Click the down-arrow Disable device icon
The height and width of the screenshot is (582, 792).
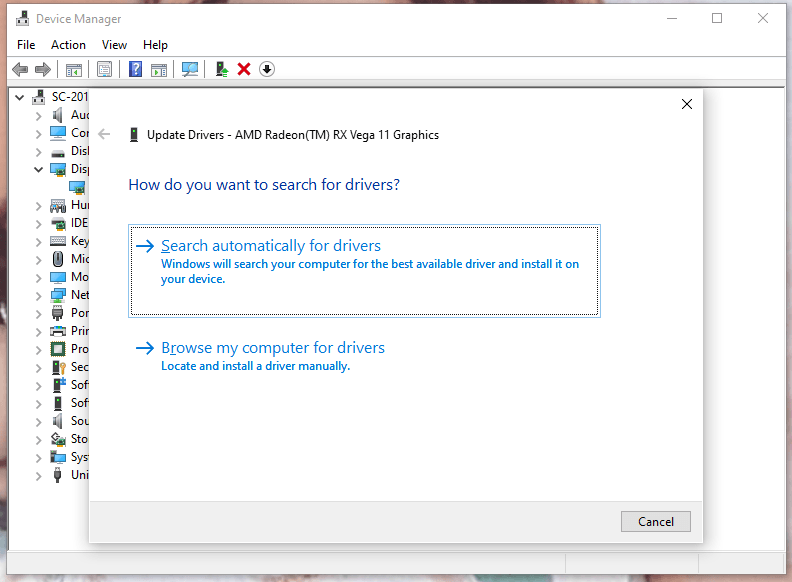pos(267,69)
